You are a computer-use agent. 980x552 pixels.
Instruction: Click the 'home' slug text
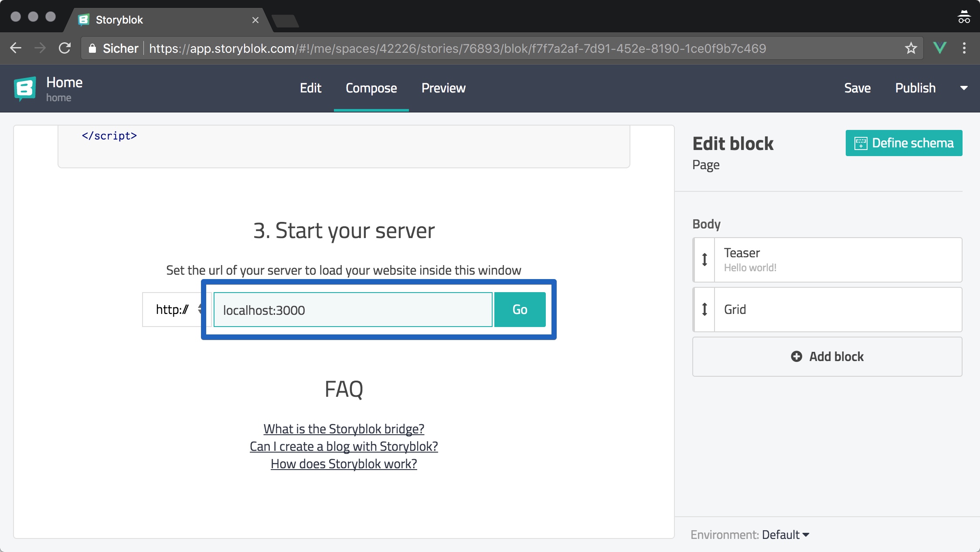coord(59,98)
